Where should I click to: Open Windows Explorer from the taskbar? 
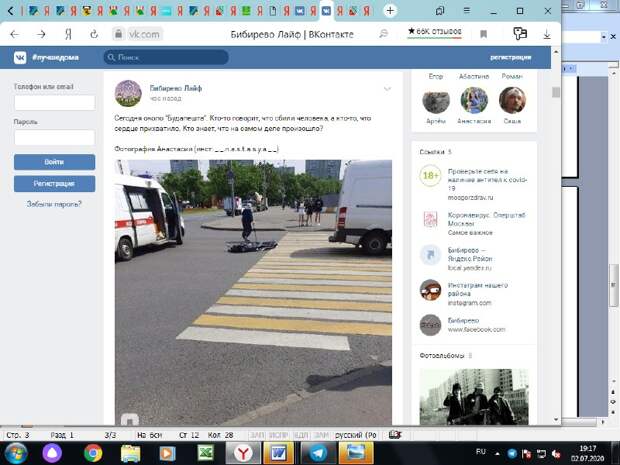pyautogui.click(x=130, y=454)
